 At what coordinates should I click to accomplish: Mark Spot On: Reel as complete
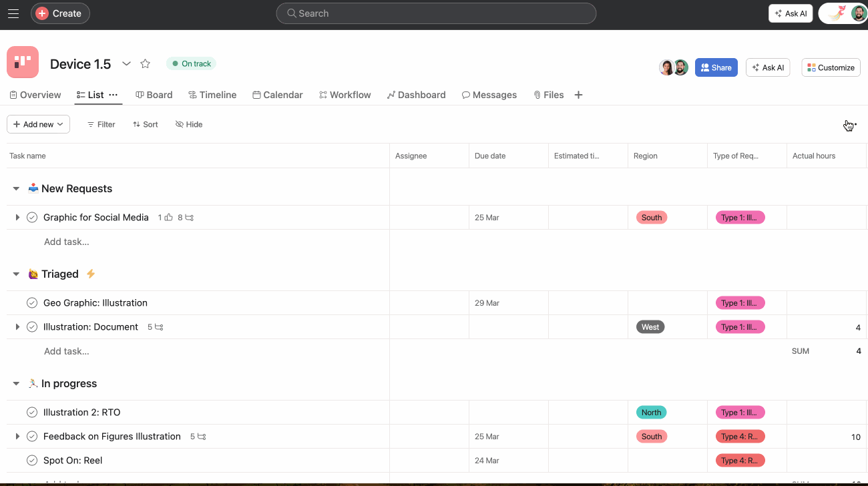coord(31,460)
